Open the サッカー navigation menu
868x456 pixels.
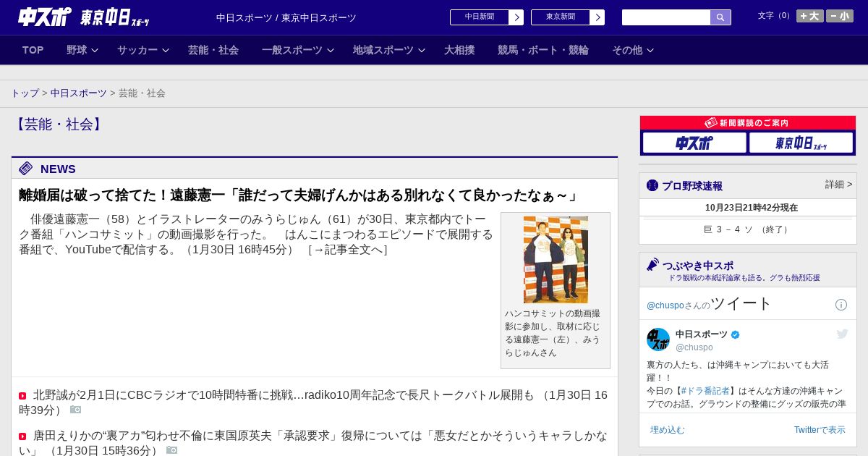coord(137,50)
